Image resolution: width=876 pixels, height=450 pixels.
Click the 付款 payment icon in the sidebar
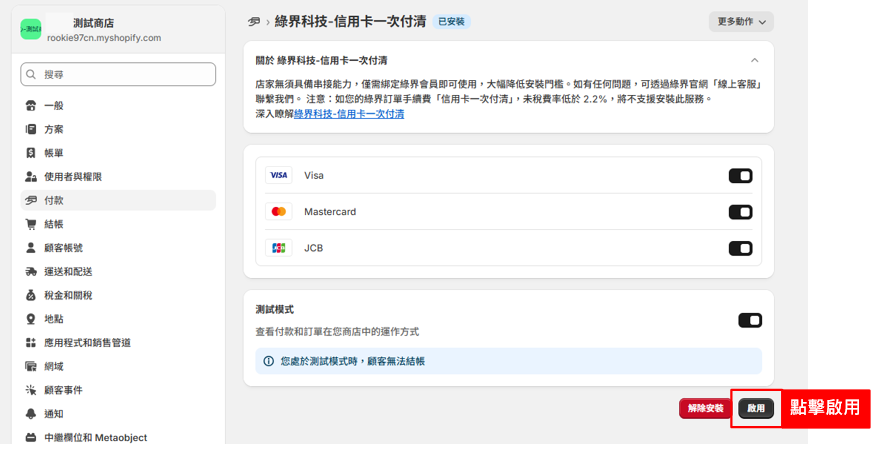[x=31, y=201]
